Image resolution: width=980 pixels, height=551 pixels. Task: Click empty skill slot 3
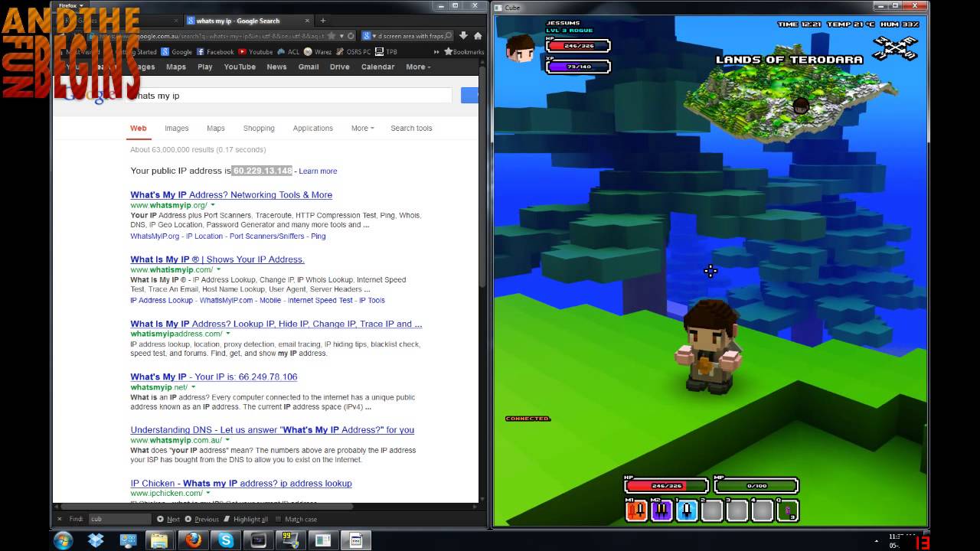[737, 510]
